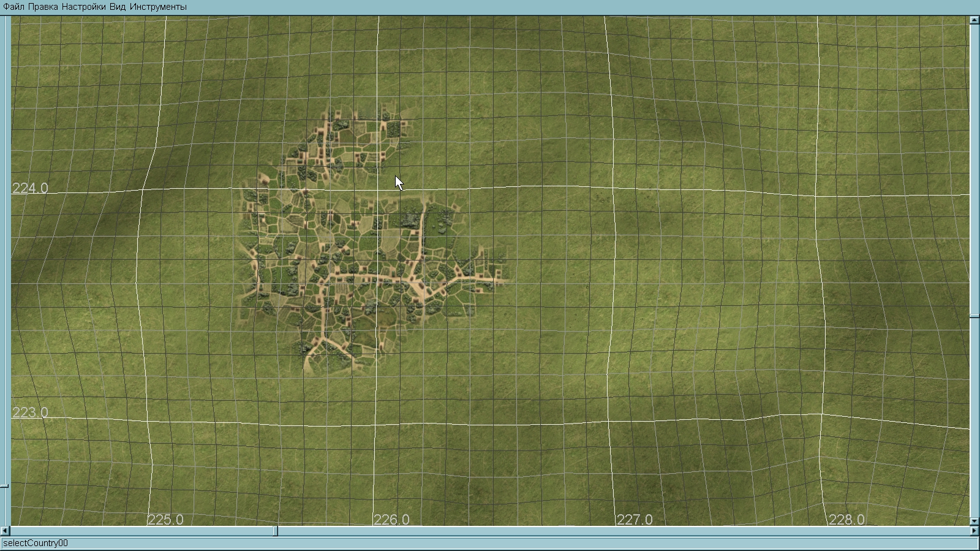Click the vertical scrollbar down arrow
The width and height of the screenshot is (980, 551).
pyautogui.click(x=974, y=521)
